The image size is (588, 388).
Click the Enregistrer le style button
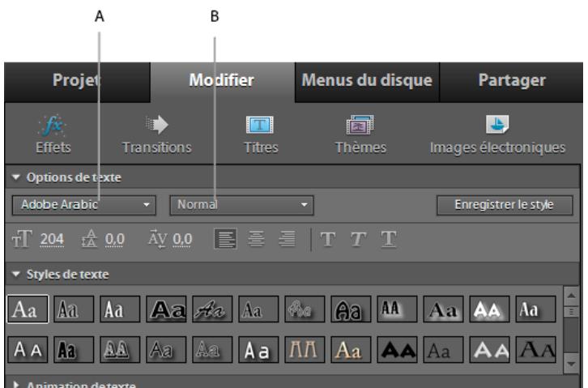click(x=505, y=205)
